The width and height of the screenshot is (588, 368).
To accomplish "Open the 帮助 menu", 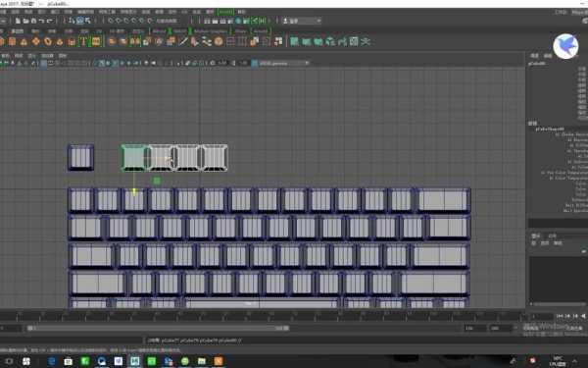I will click(241, 12).
